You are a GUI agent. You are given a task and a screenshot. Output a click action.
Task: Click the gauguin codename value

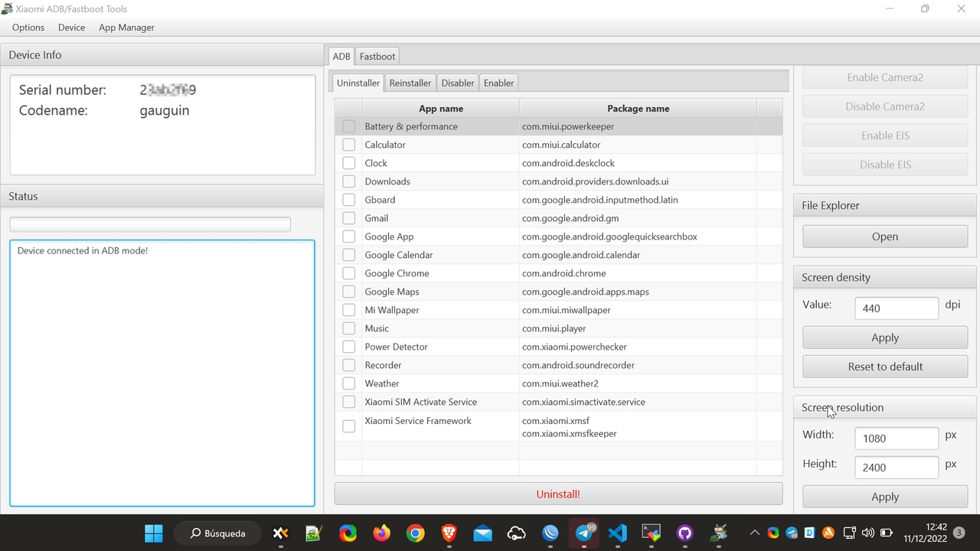point(165,110)
